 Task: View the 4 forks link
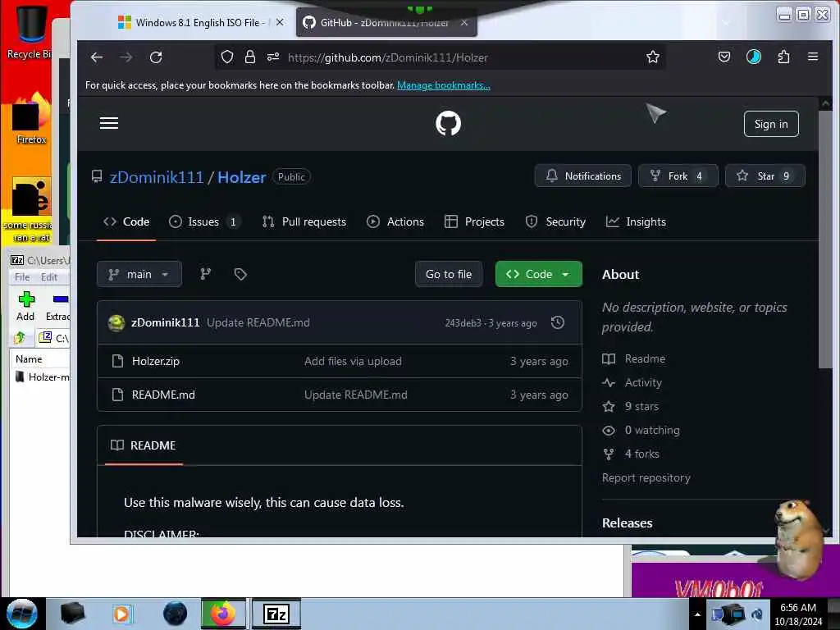631,454
